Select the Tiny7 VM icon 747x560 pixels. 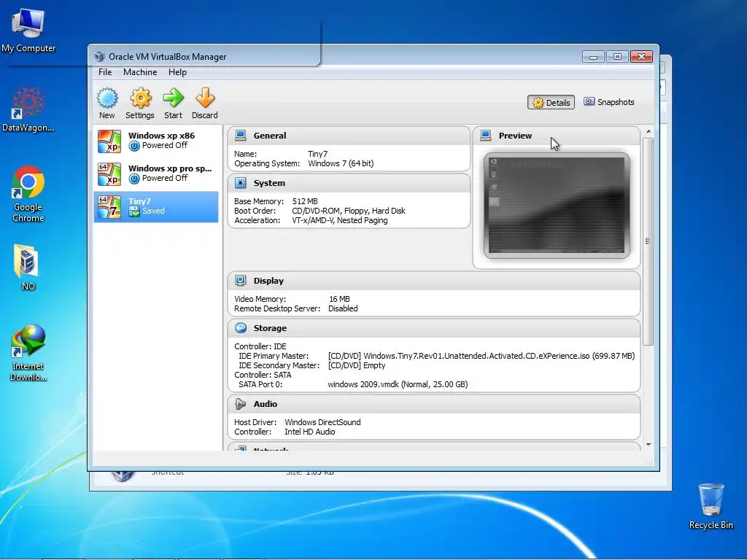point(109,206)
